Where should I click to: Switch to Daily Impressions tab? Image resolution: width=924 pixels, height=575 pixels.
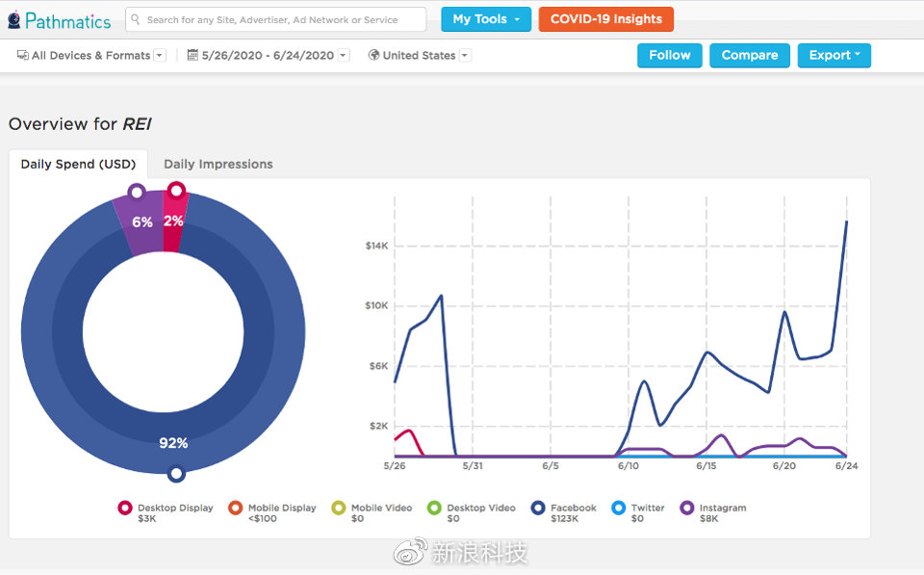[x=218, y=165]
